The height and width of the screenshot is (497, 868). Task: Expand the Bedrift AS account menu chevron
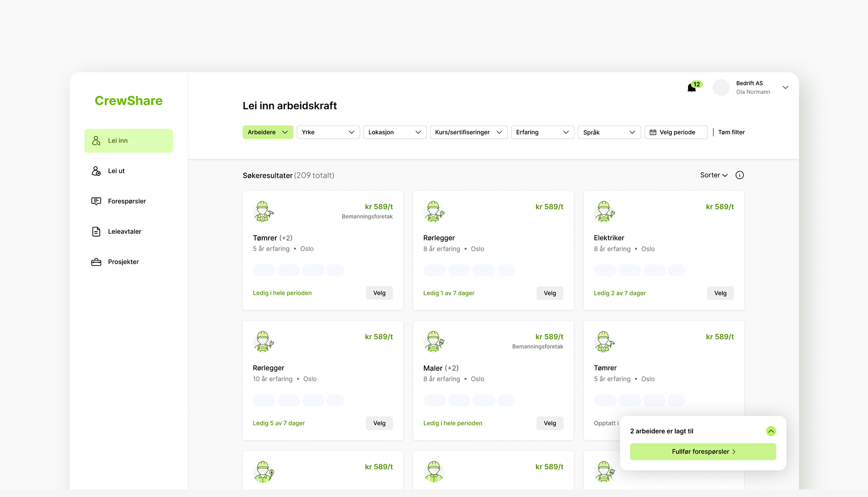pos(785,88)
